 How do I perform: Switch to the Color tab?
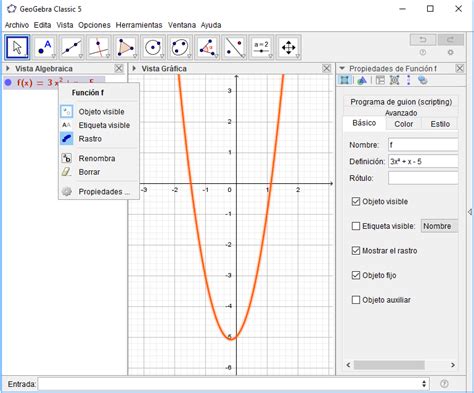(404, 124)
